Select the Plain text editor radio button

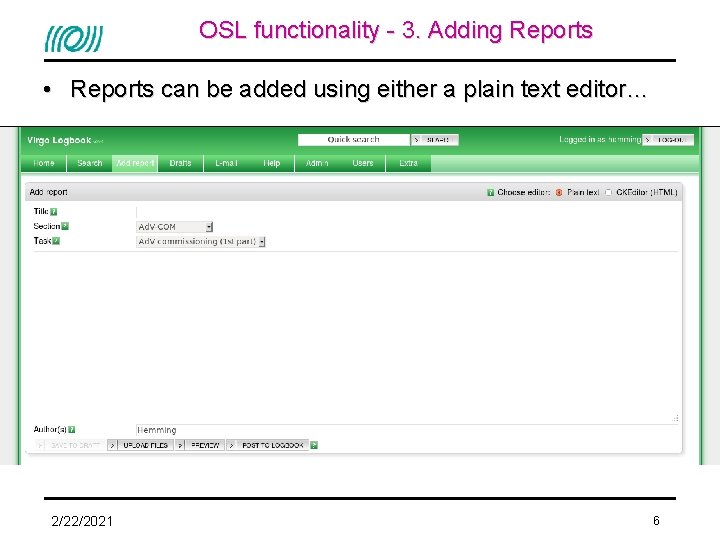tap(559, 192)
